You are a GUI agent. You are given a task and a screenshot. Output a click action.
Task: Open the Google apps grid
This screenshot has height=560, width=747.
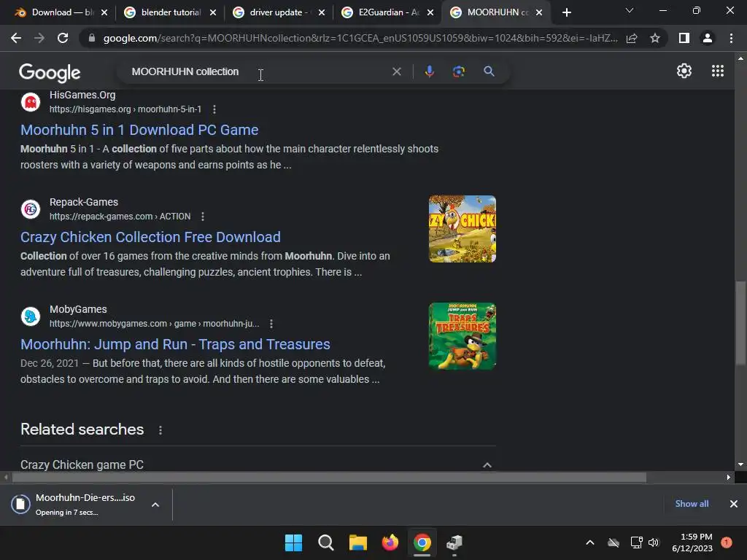pos(718,71)
